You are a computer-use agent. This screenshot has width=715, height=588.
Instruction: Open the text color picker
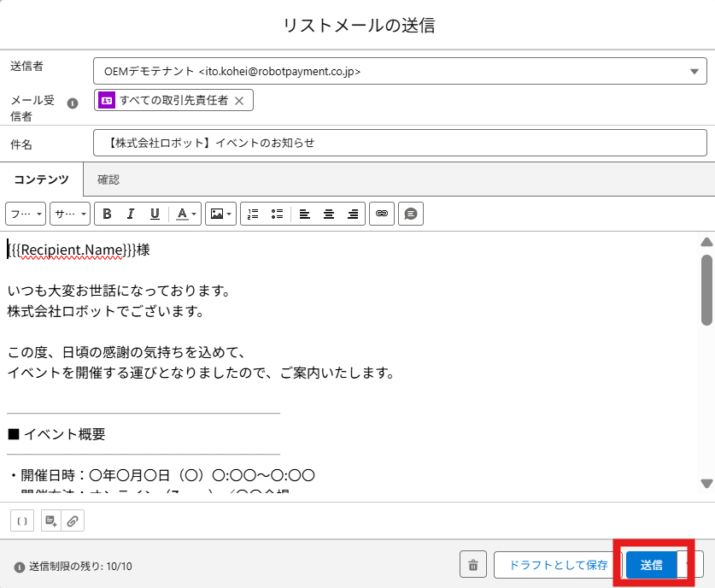pos(185,214)
